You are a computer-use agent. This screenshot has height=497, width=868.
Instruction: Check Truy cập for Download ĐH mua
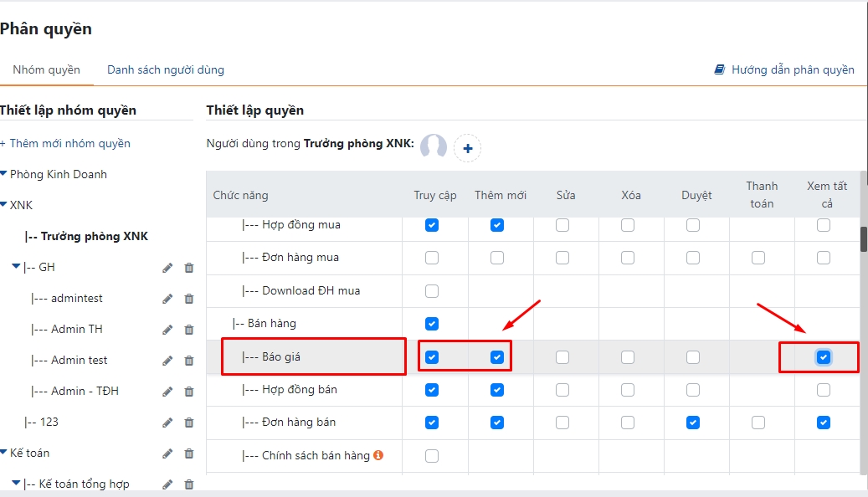(x=432, y=291)
